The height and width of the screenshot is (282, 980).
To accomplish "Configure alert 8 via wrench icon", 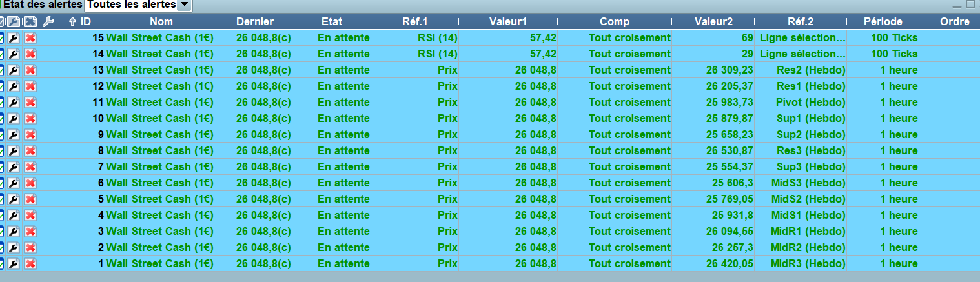I will point(13,151).
